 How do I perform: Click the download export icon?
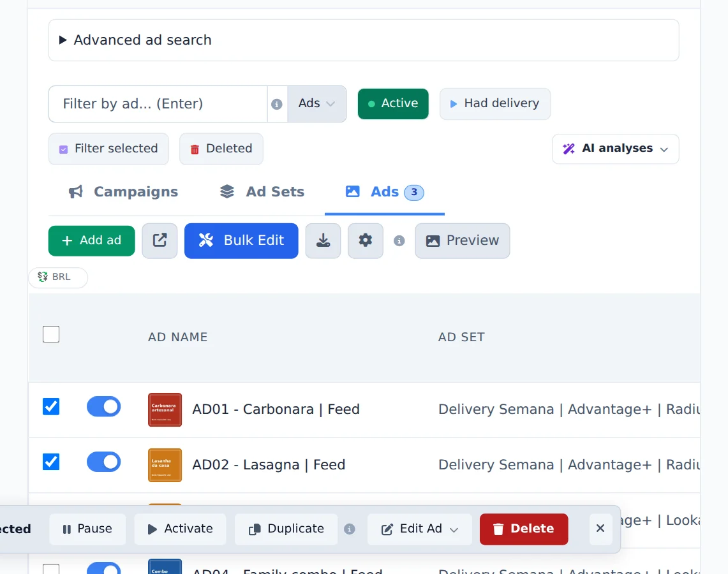point(323,240)
